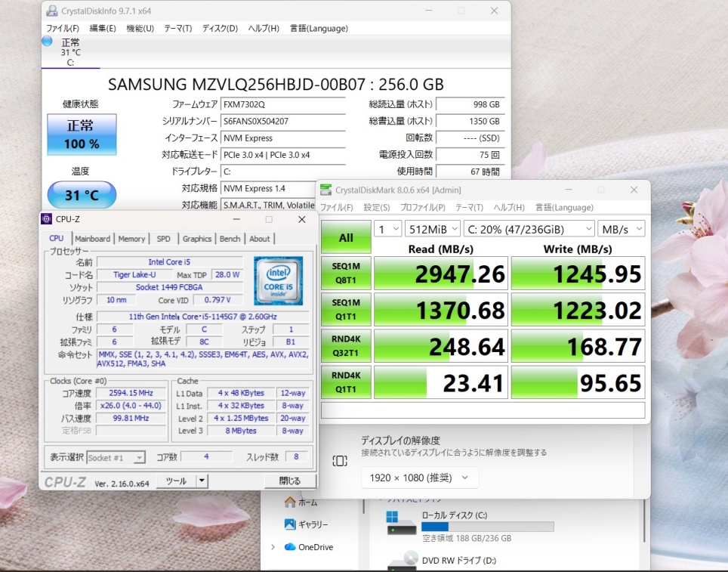Select the C: drive tab in CrystalDiskInfo
Screen dimensions: 728x572
pos(70,51)
